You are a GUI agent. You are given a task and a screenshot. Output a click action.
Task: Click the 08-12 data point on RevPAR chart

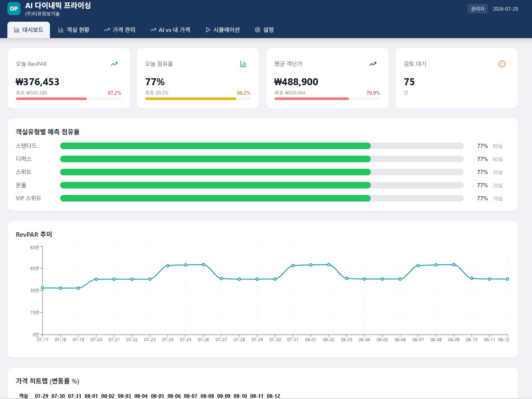coord(507,279)
